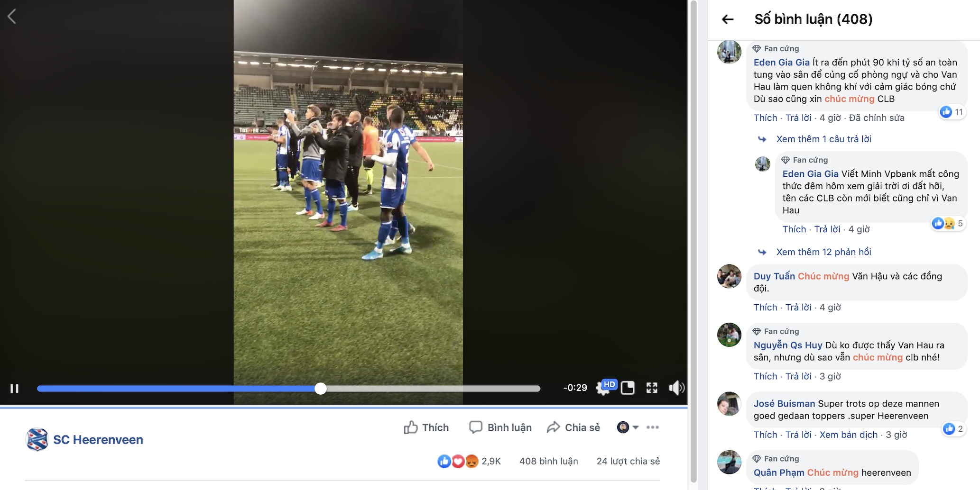980x490 pixels.
Task: Open Duy Tuấn's profile picture
Action: point(729,277)
